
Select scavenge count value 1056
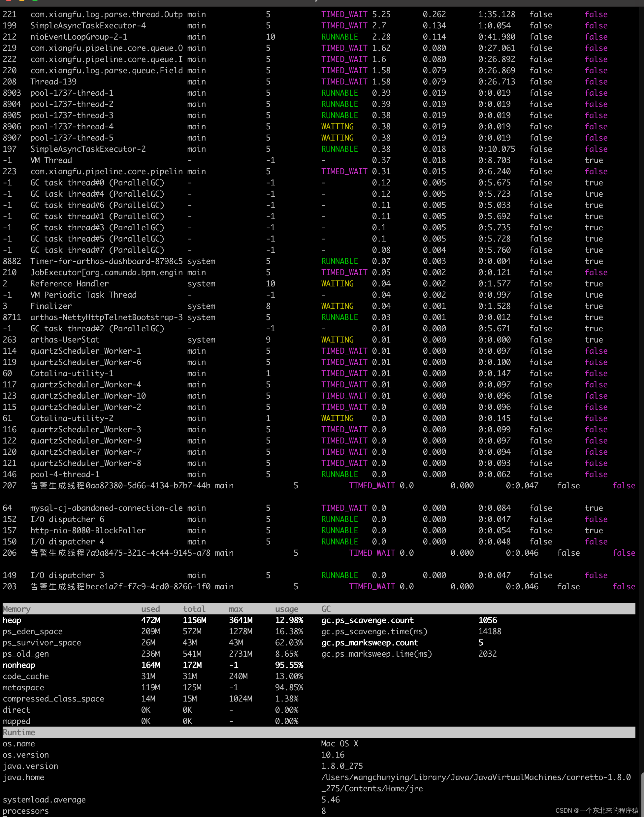point(488,620)
